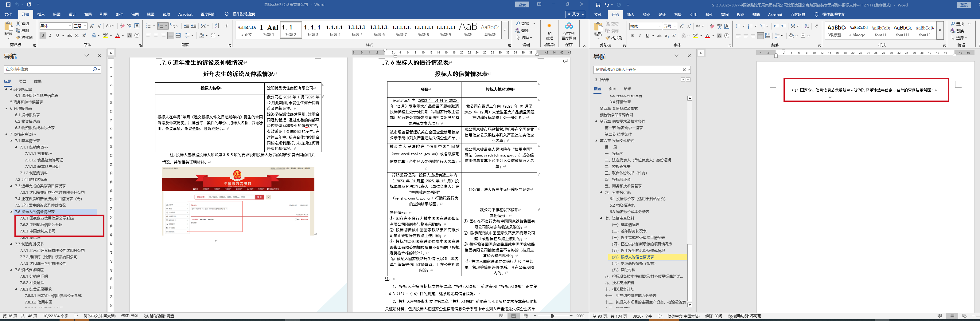Select 7.6.2 中国执行信息公开网 in left navigation

(x=41, y=225)
